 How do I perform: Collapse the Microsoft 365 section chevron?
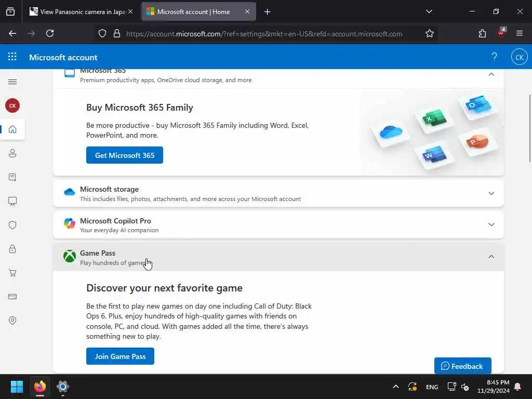(491, 74)
